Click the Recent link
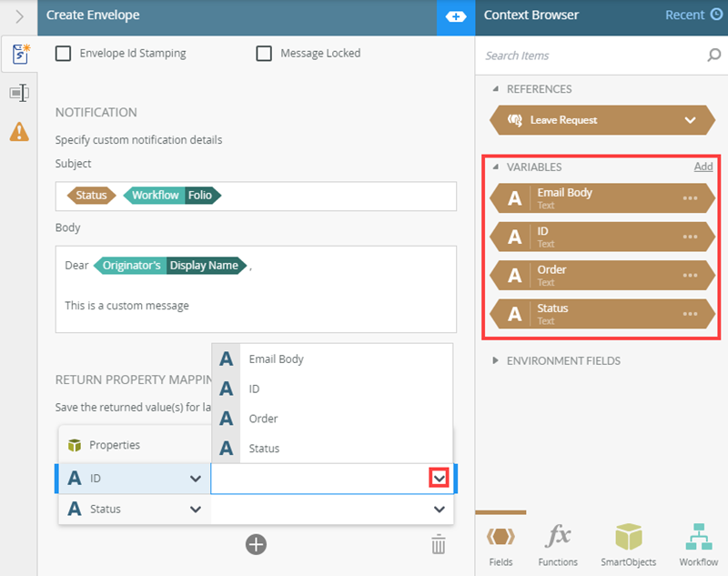This screenshot has width=728, height=576. [685, 15]
